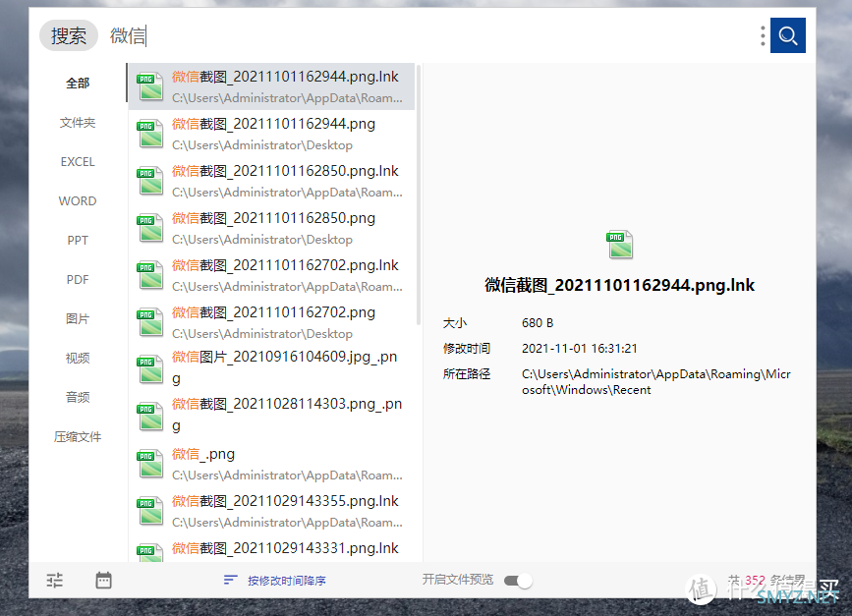Select file 微信截图_20211029143331.png.lnk

click(x=271, y=548)
